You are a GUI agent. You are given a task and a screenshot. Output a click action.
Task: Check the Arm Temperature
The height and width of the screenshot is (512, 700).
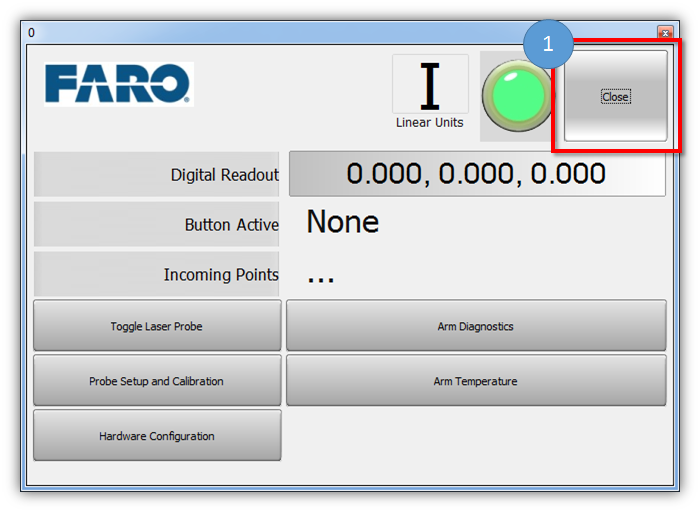tap(476, 381)
